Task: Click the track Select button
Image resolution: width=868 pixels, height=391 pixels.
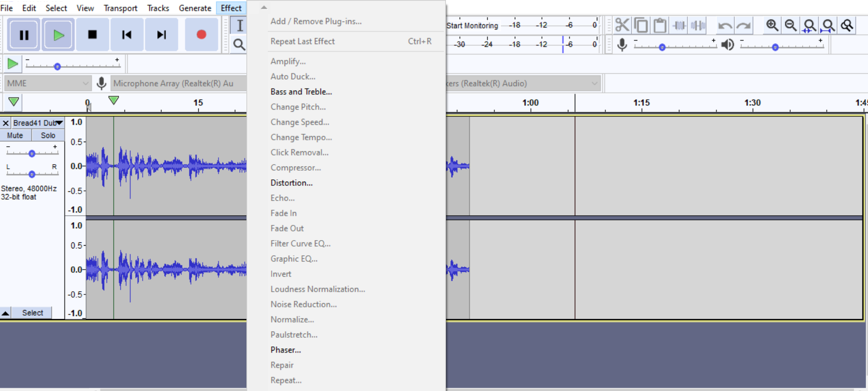Action: point(32,313)
